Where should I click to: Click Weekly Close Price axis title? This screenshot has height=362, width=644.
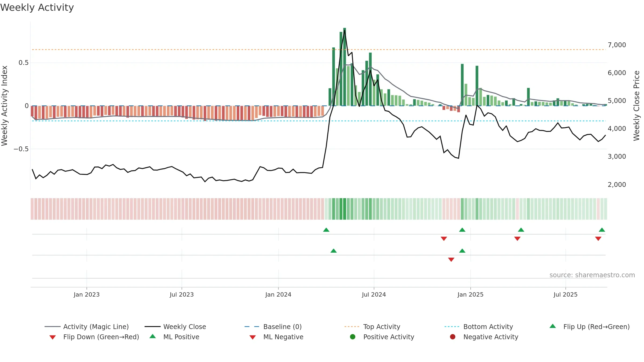point(636,106)
